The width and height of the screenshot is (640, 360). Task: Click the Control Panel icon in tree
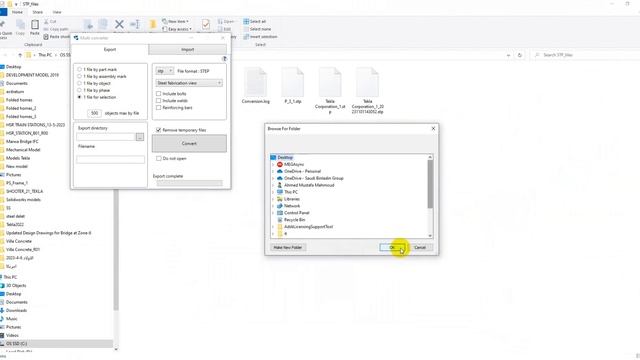(x=280, y=213)
